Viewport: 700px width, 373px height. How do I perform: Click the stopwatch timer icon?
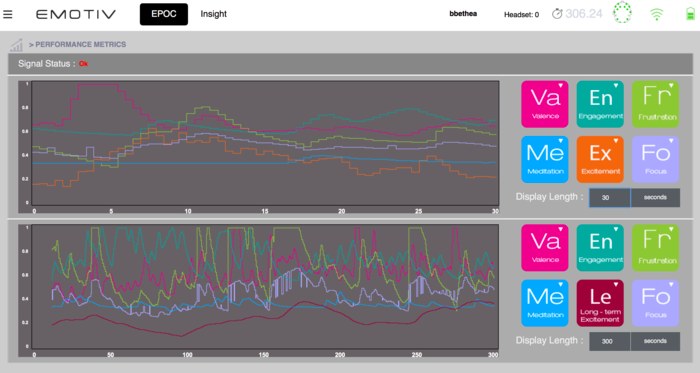click(557, 14)
